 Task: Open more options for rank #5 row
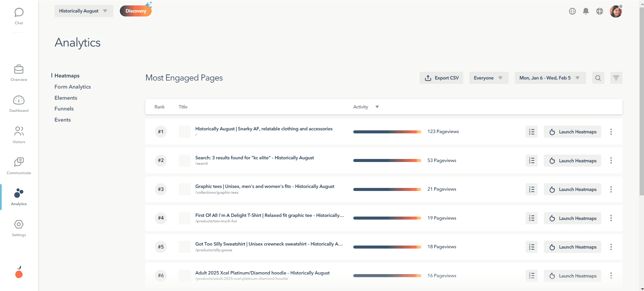coord(611,247)
